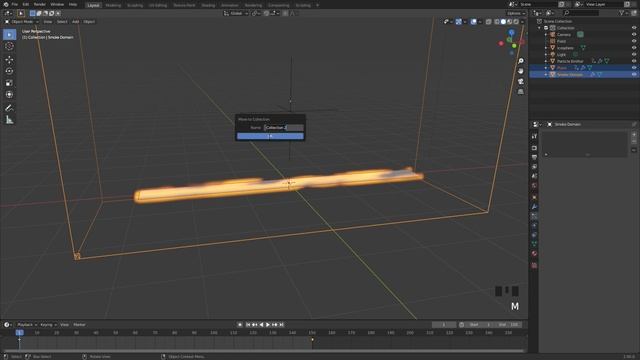Select the Select Box tool
640x360 pixels.
pos(9,35)
